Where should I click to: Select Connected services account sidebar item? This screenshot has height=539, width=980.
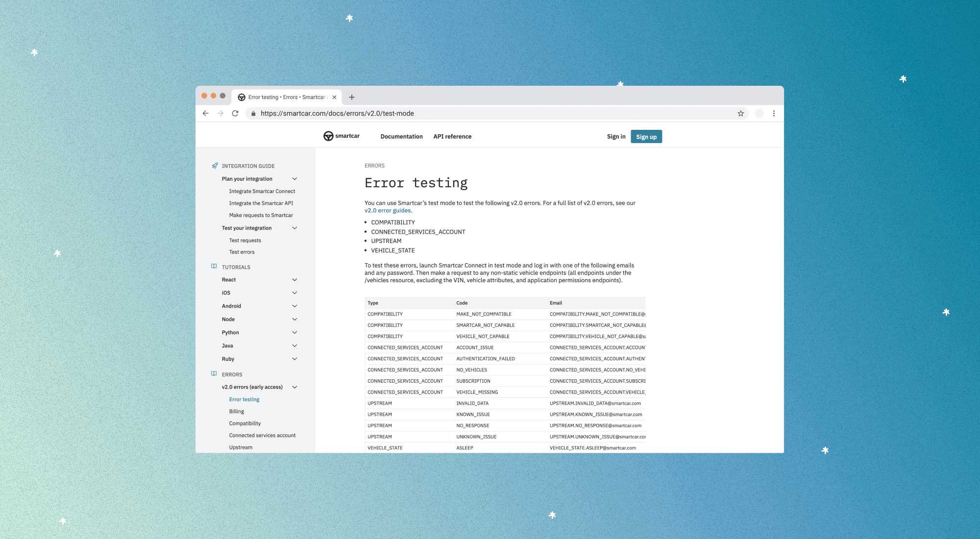coord(262,436)
